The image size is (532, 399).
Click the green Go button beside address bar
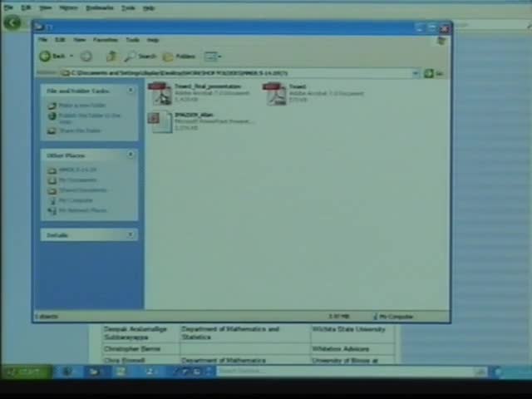pyautogui.click(x=434, y=73)
